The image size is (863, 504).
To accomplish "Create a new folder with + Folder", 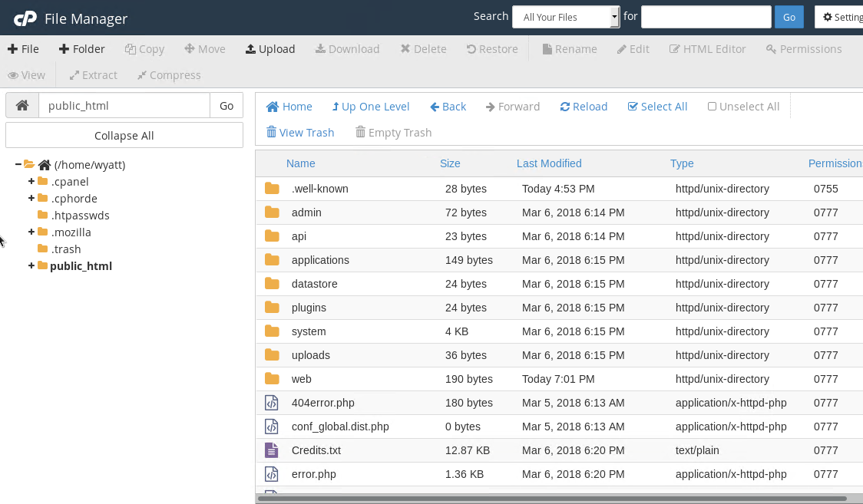I will (x=81, y=49).
